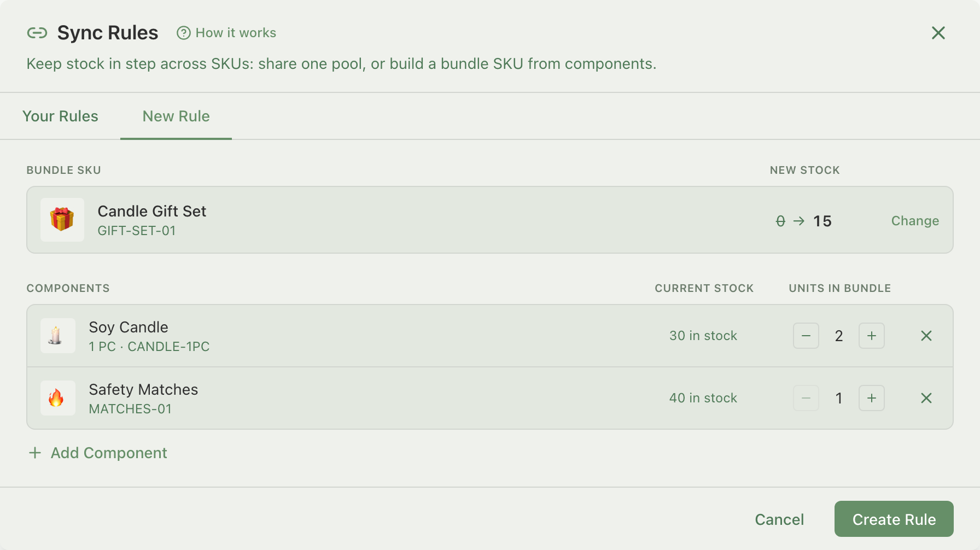Switch to the Your Rules tab
The image size is (980, 550).
[x=60, y=116]
